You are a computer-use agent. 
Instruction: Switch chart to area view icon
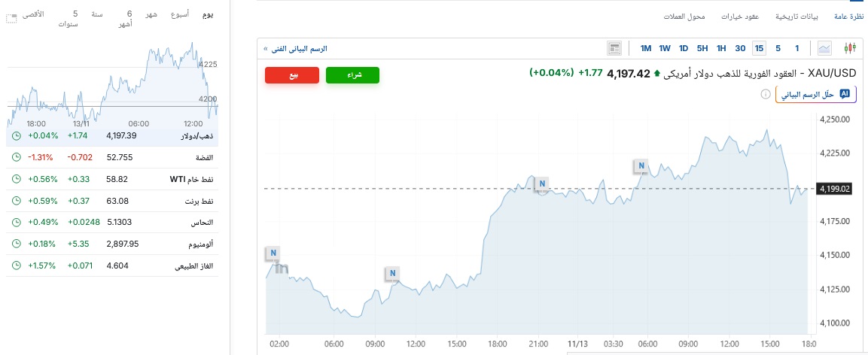tap(826, 49)
